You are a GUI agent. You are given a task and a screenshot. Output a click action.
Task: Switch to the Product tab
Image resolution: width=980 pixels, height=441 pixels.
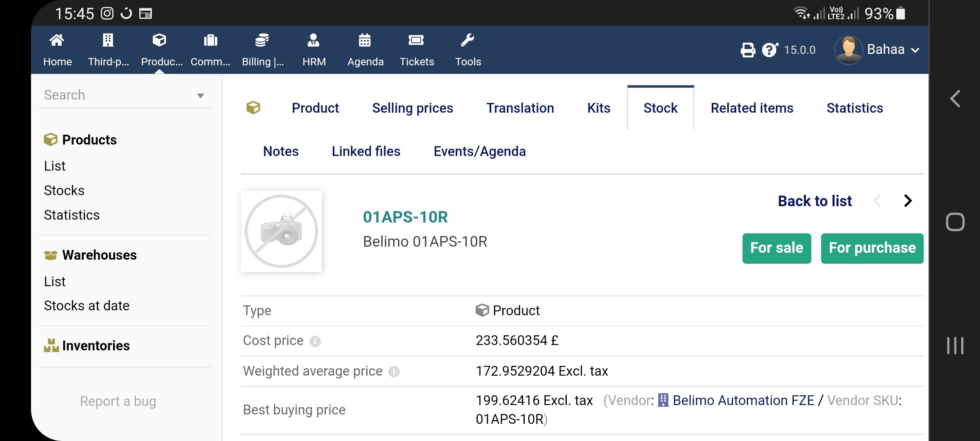(x=315, y=108)
